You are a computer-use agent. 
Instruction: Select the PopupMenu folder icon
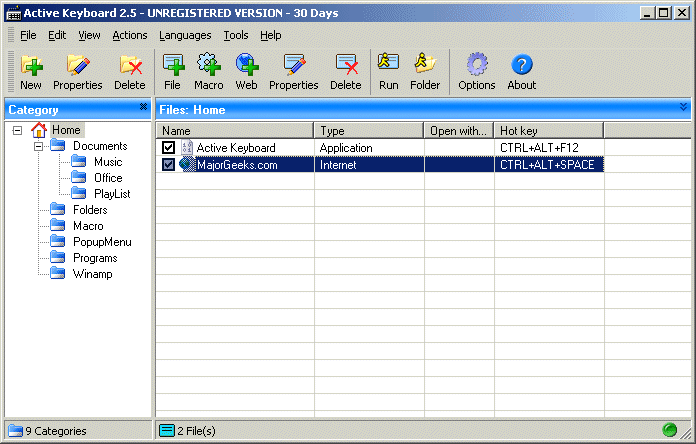58,241
